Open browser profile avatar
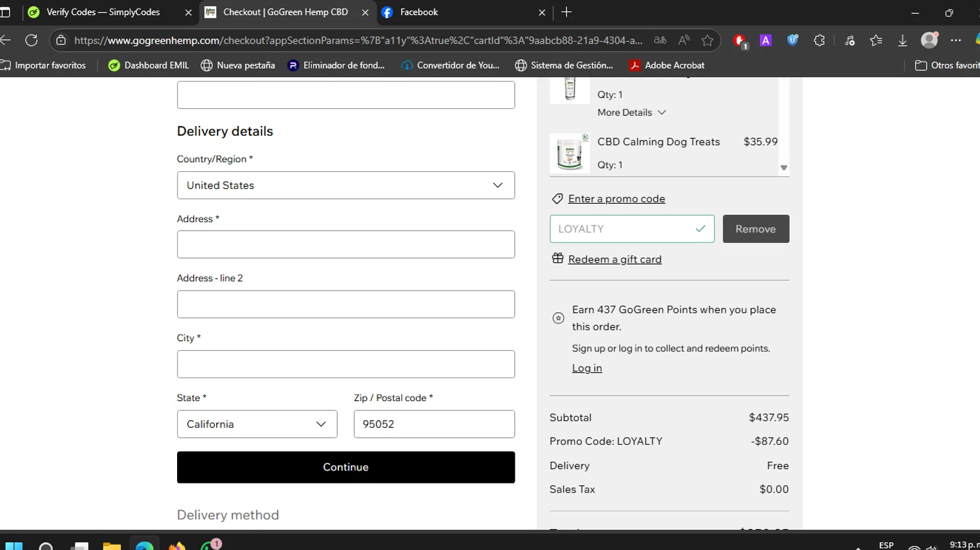 click(x=929, y=40)
